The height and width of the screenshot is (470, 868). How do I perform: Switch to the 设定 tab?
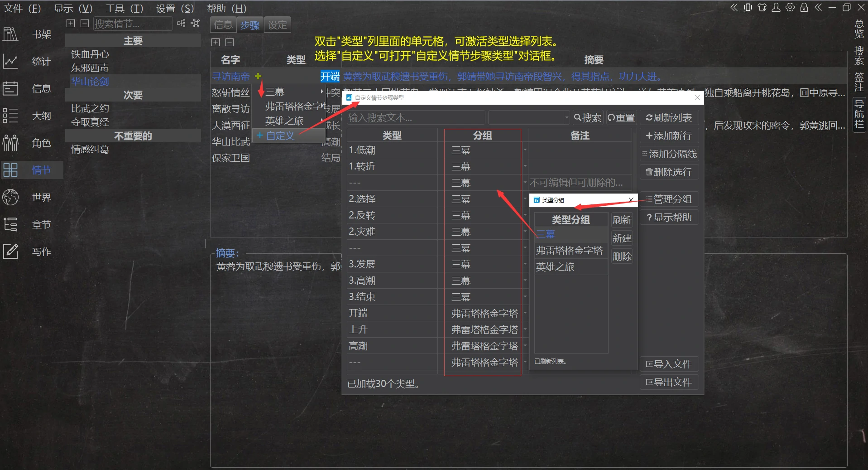278,24
